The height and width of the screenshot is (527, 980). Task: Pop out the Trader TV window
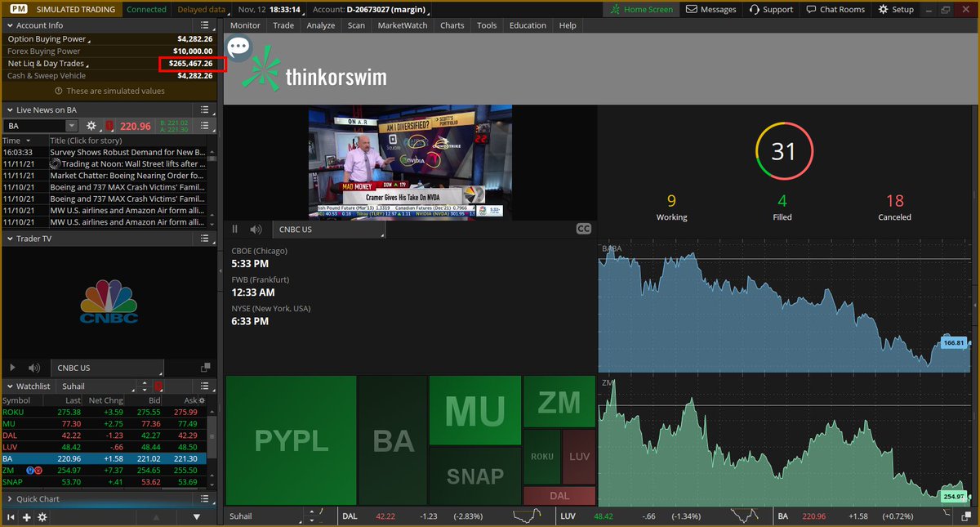(x=206, y=368)
